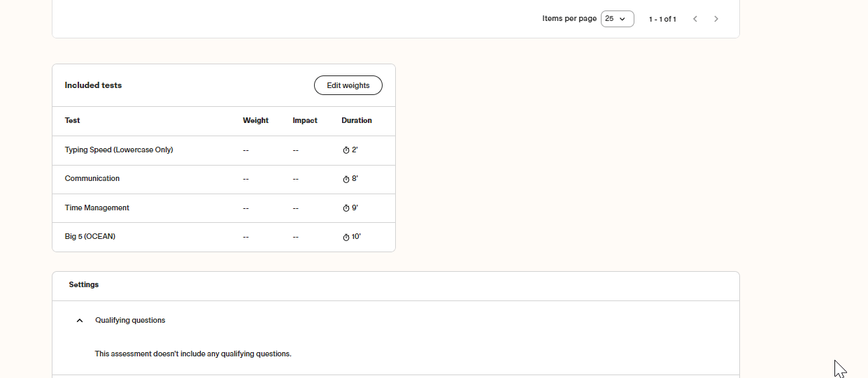
Task: Click the Weight column header
Action: pyautogui.click(x=255, y=121)
